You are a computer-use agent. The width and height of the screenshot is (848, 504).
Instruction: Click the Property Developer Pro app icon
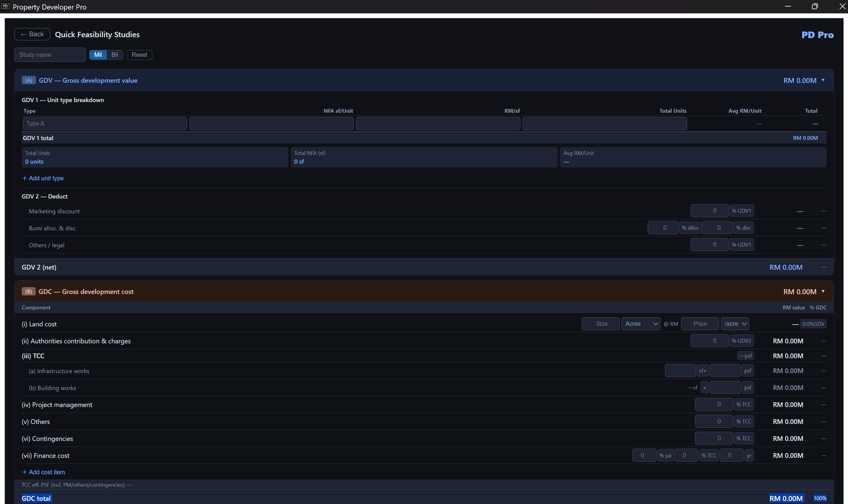[5, 7]
